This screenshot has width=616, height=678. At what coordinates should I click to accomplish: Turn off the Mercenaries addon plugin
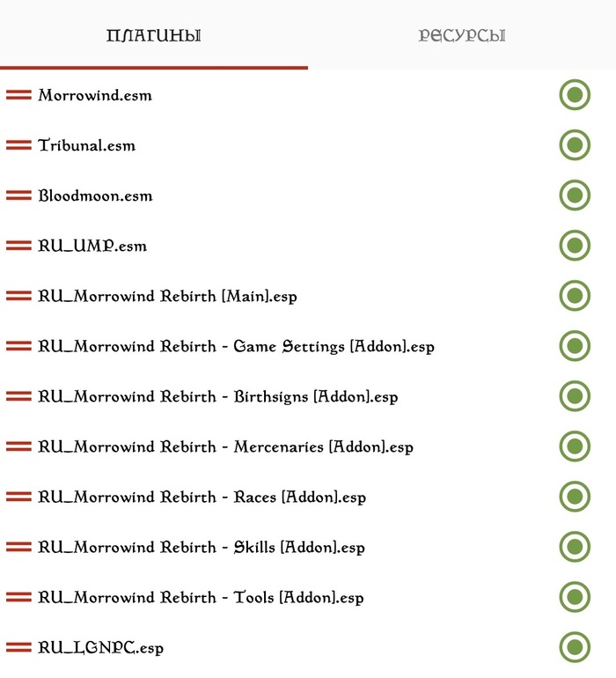[x=575, y=446]
